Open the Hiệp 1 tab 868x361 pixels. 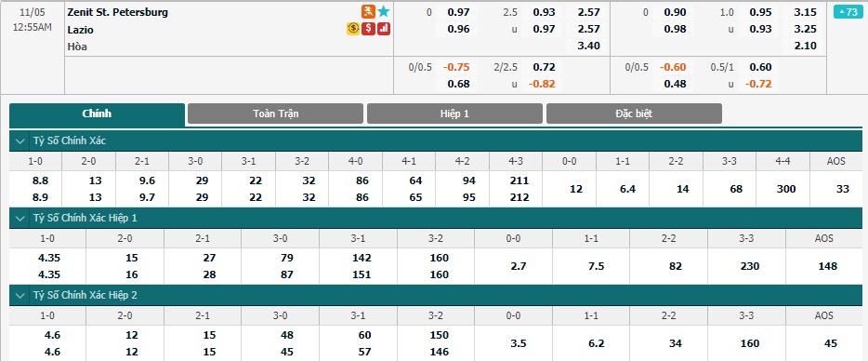coord(455,114)
